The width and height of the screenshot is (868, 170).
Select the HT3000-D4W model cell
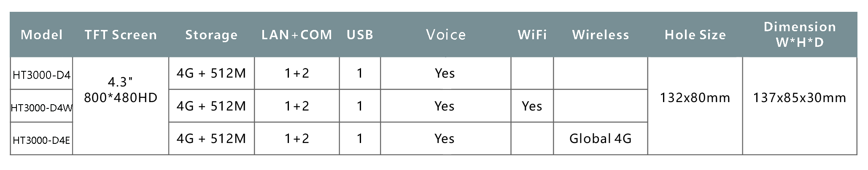41,106
